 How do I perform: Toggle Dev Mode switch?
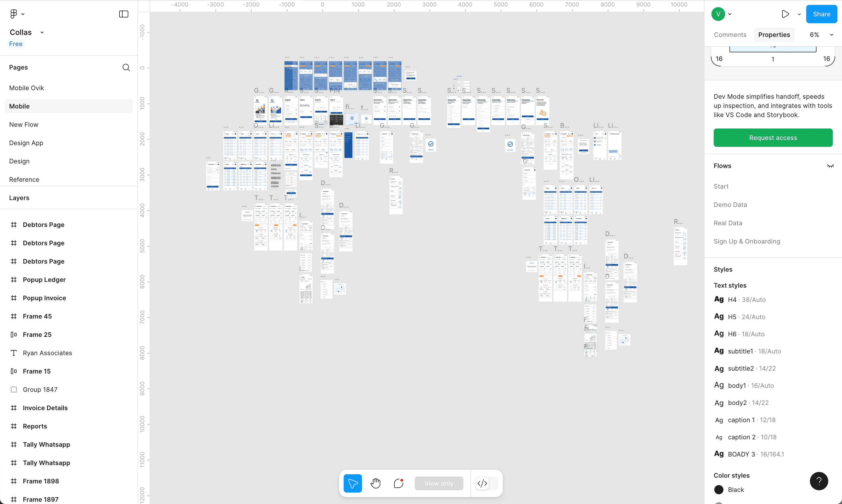click(x=486, y=483)
